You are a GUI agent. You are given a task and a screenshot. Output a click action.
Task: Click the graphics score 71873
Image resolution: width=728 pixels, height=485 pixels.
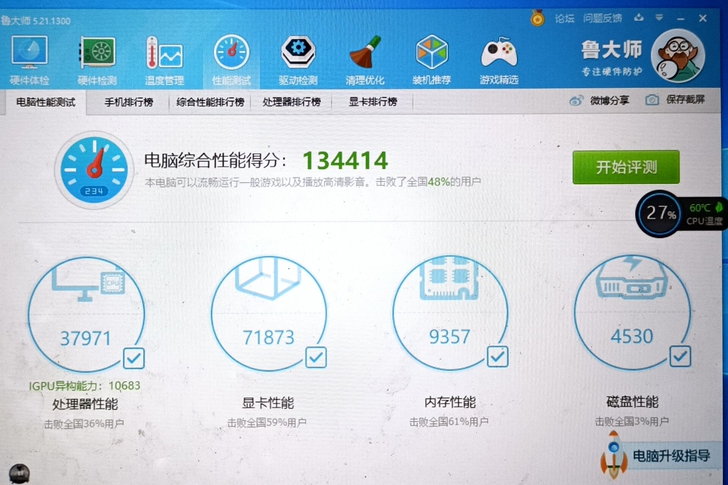coord(269,337)
